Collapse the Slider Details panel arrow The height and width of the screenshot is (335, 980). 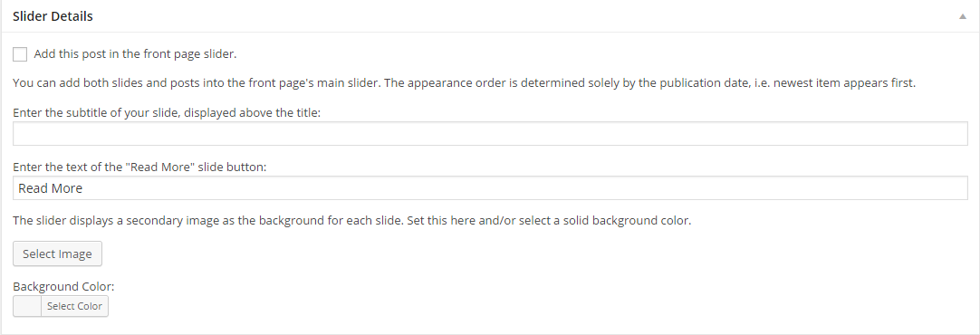coord(963,17)
